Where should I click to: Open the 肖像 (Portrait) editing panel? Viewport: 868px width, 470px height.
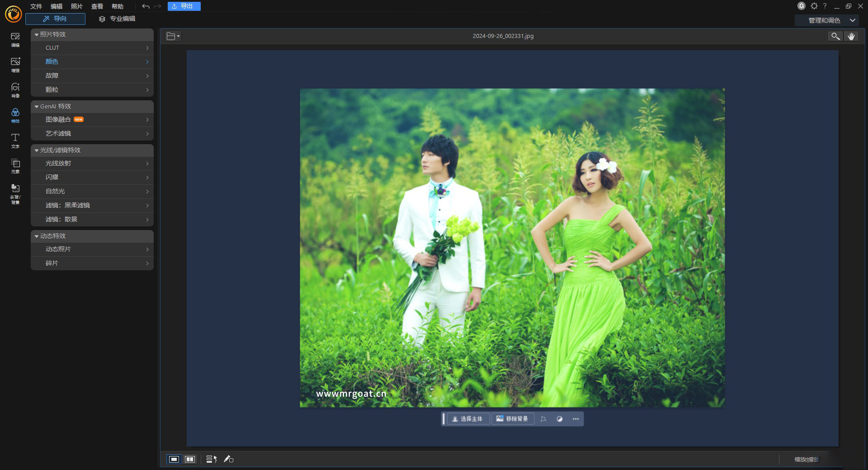tap(15, 90)
